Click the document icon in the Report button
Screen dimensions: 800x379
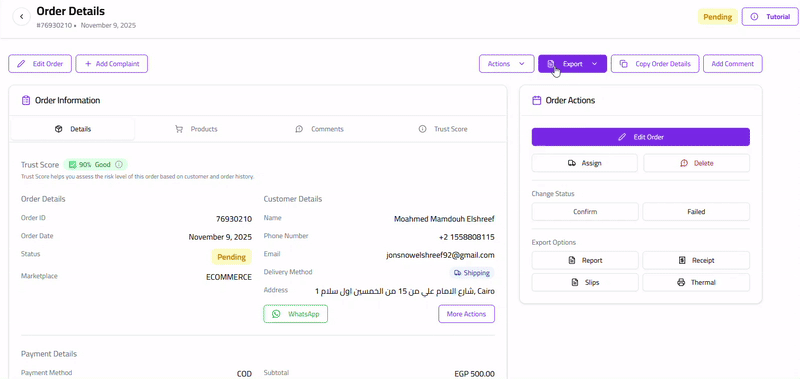572,260
